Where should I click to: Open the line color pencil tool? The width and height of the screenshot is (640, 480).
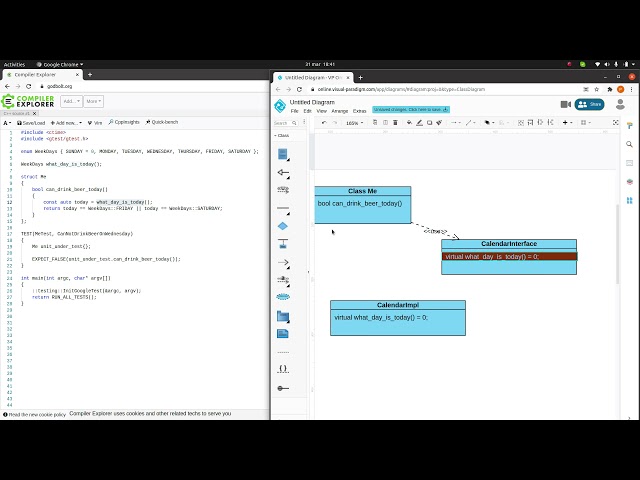419,122
